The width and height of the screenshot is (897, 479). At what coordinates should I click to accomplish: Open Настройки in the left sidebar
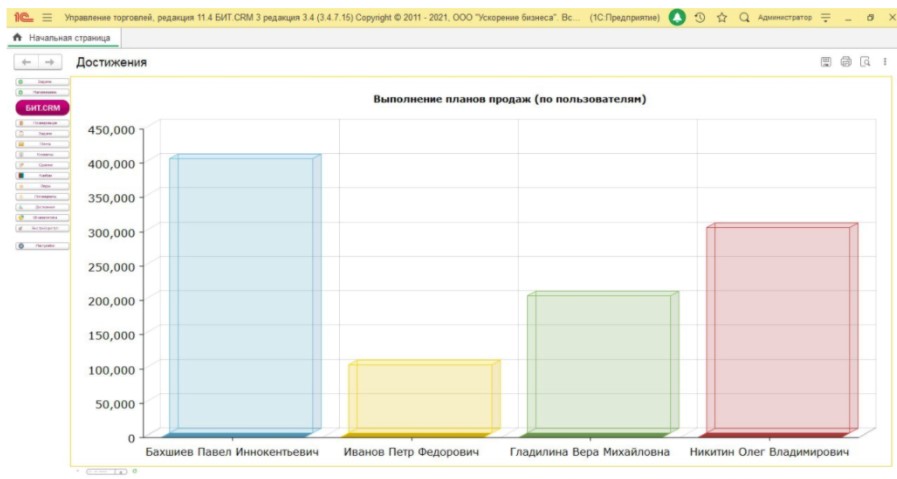click(x=42, y=245)
